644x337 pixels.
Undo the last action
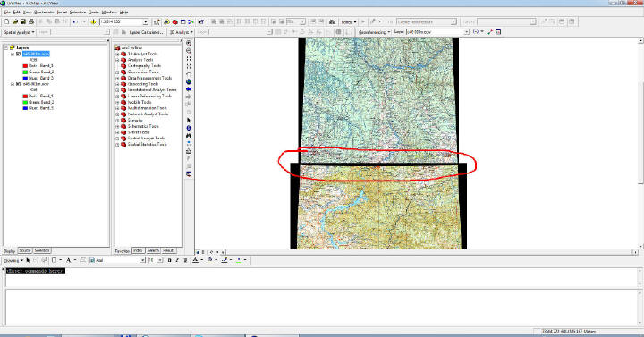(75, 21)
